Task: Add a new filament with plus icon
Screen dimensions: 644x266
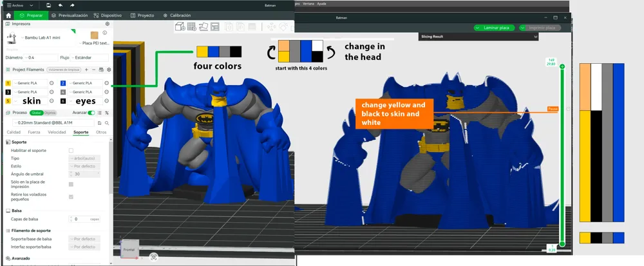Action: point(86,70)
